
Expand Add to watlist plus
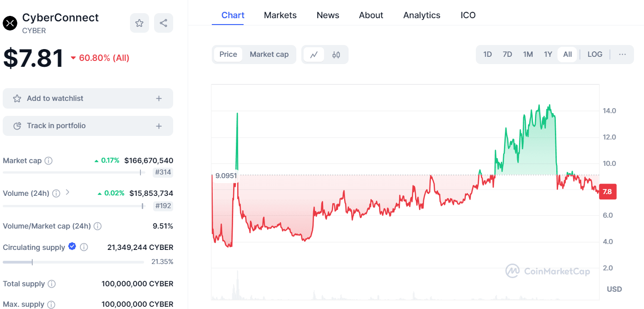click(x=159, y=99)
